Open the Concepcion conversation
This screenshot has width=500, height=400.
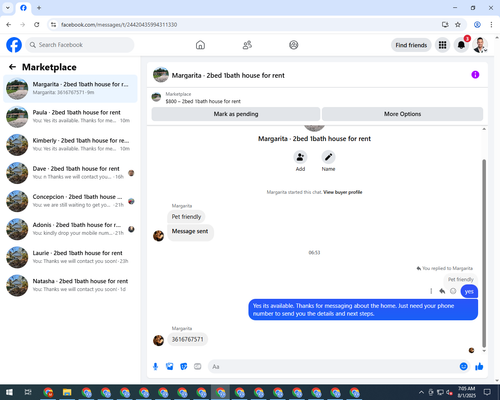70,201
